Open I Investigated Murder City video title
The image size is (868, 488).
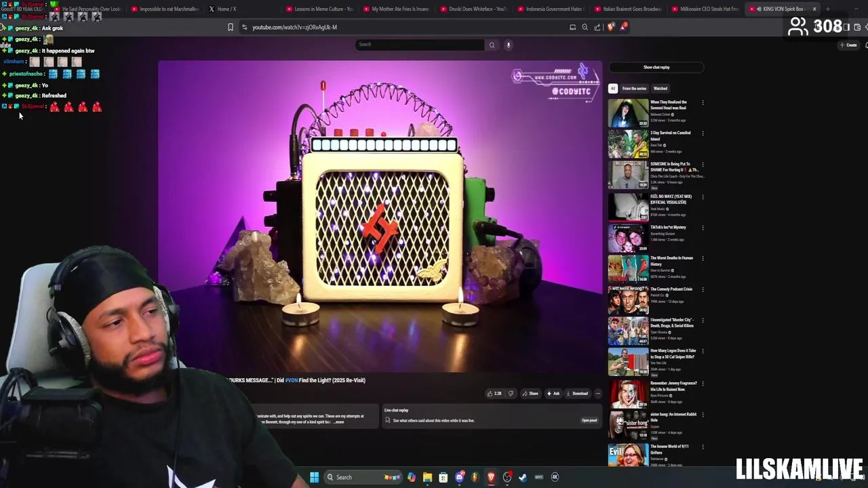672,323
